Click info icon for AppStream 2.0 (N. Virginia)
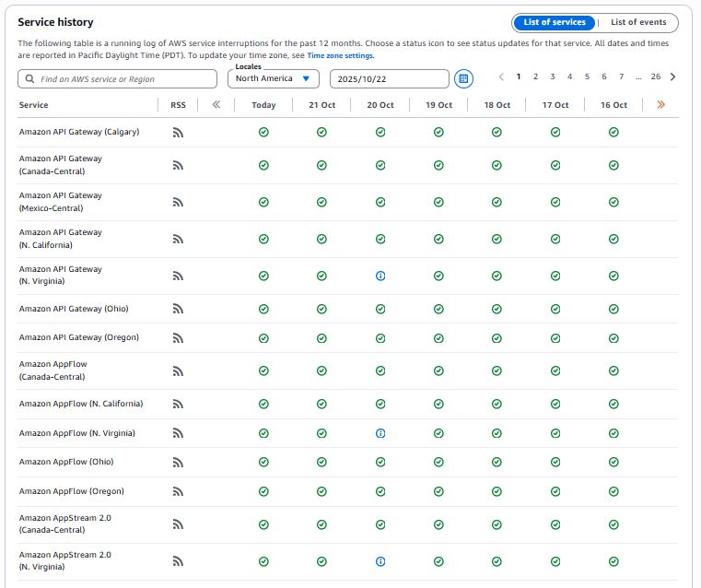Screen dimensions: 701x588 [380, 561]
